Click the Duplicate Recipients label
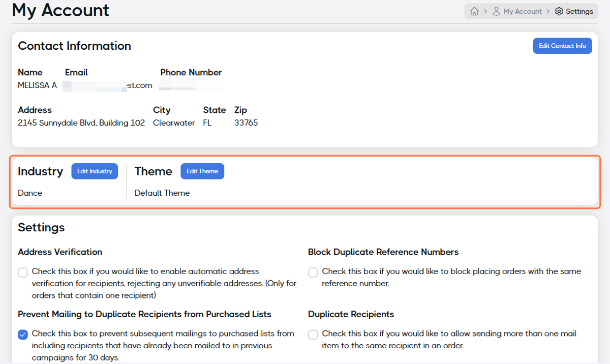 (x=351, y=314)
